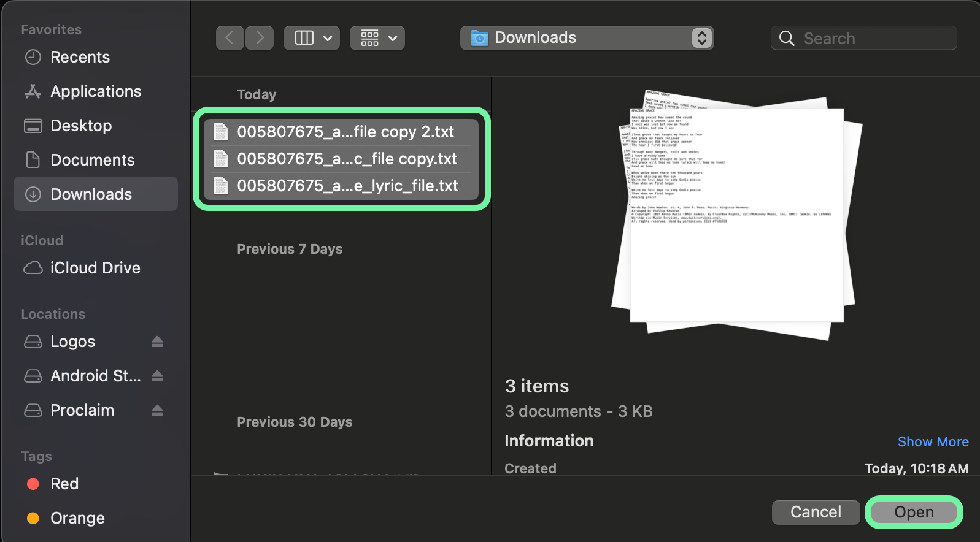This screenshot has width=980, height=542.
Task: Click the Downloads arrow icon in sidebar
Action: 33,194
